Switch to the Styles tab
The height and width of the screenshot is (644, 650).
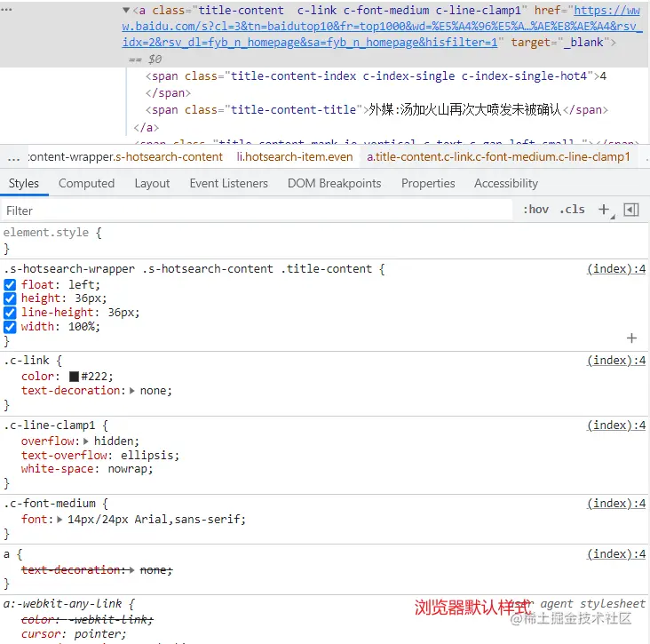(x=24, y=183)
